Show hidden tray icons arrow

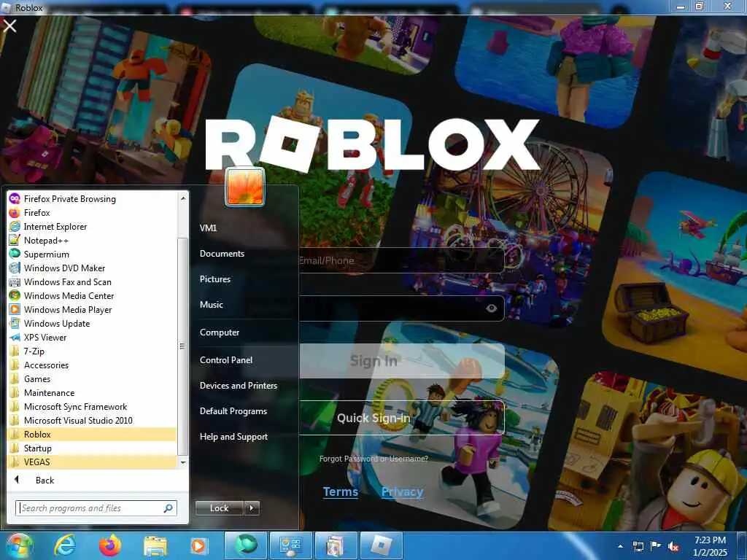tap(620, 546)
